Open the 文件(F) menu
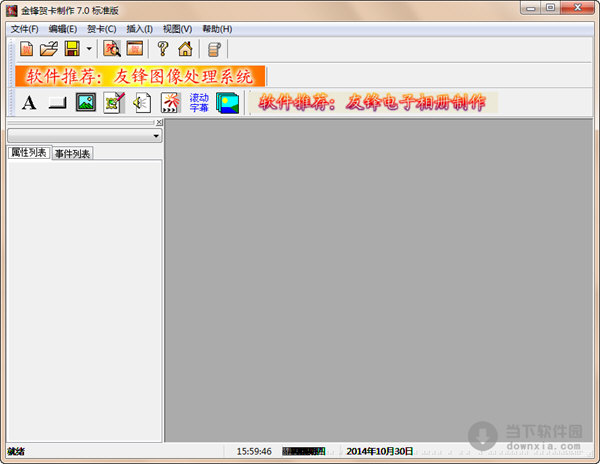 24,29
